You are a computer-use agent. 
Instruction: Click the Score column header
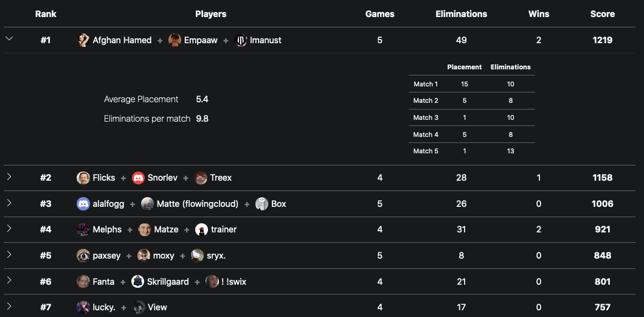[x=603, y=14]
